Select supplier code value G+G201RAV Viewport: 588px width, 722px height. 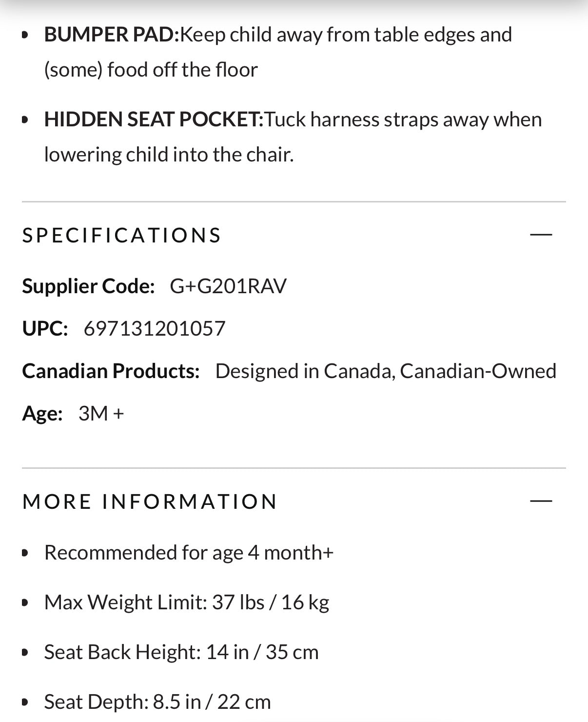pyautogui.click(x=228, y=286)
